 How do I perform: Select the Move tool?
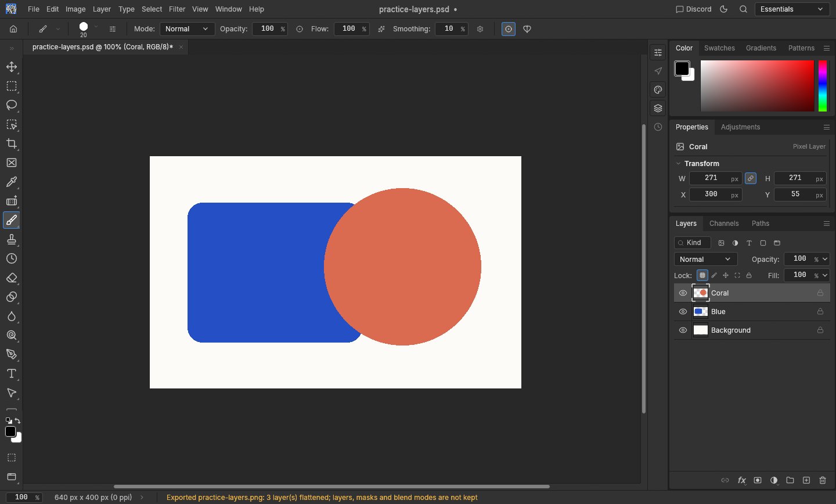point(12,67)
